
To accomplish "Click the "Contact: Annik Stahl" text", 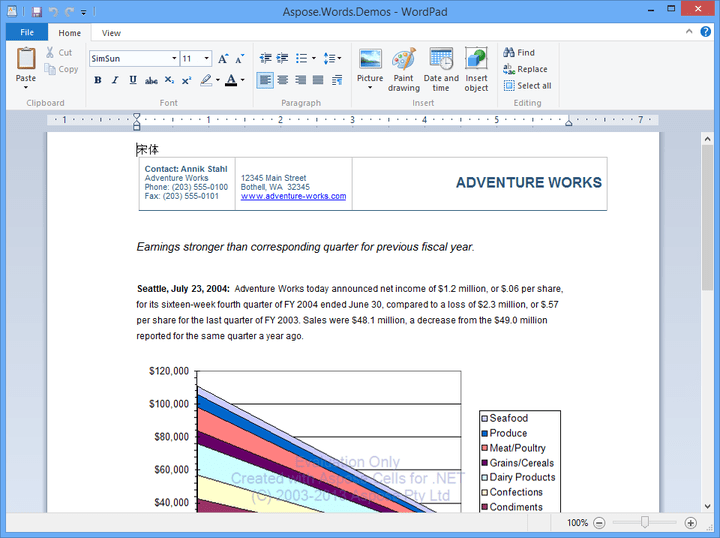I will [x=186, y=169].
